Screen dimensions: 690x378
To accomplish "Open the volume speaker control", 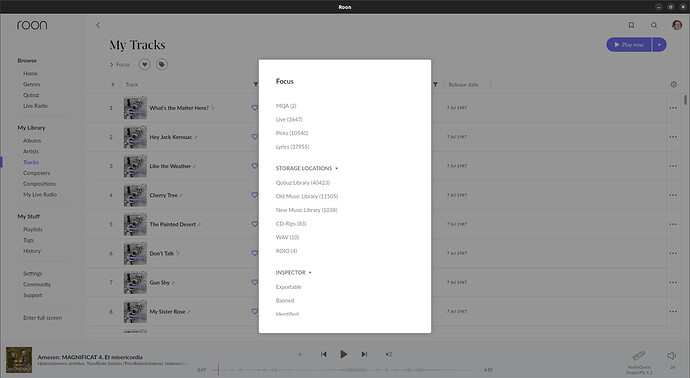I will pos(672,356).
